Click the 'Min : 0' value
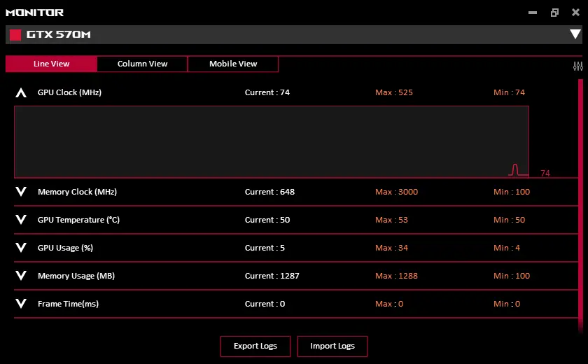Image resolution: width=588 pixels, height=364 pixels. (x=507, y=304)
